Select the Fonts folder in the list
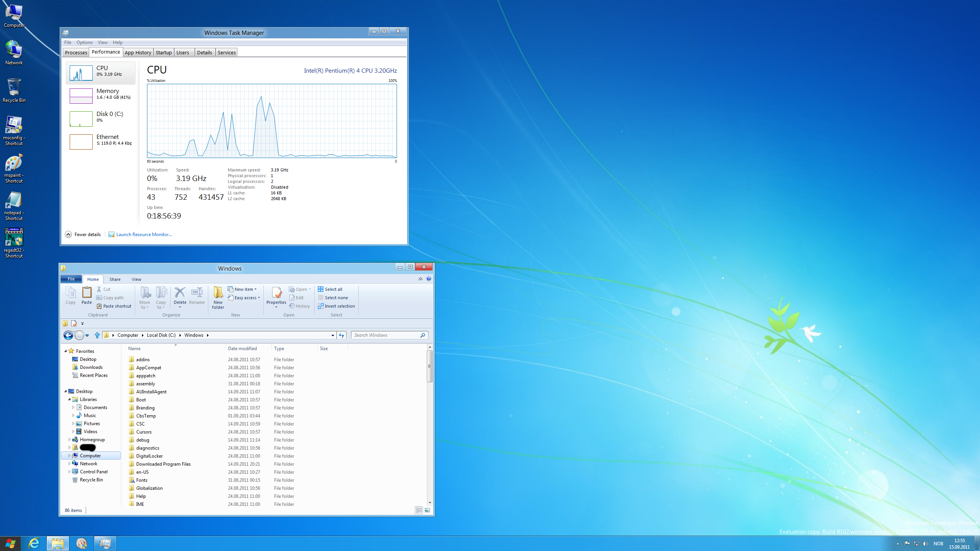The width and height of the screenshot is (980, 551). click(142, 480)
